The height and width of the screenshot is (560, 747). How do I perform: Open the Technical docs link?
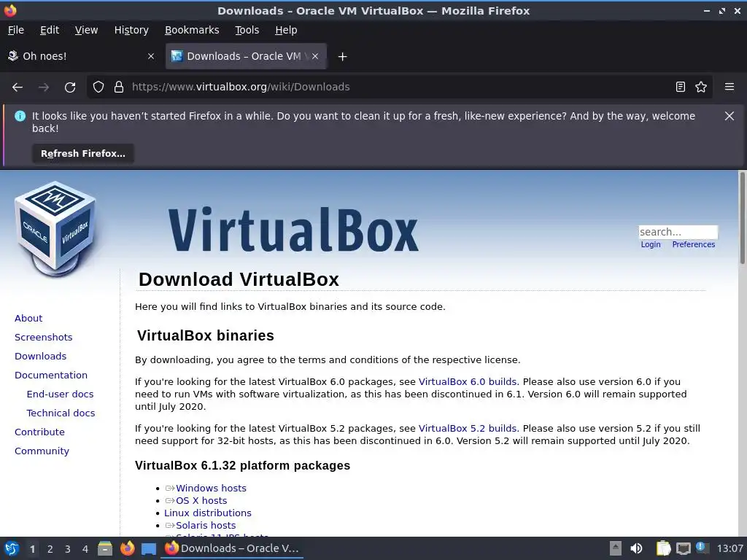pyautogui.click(x=61, y=413)
